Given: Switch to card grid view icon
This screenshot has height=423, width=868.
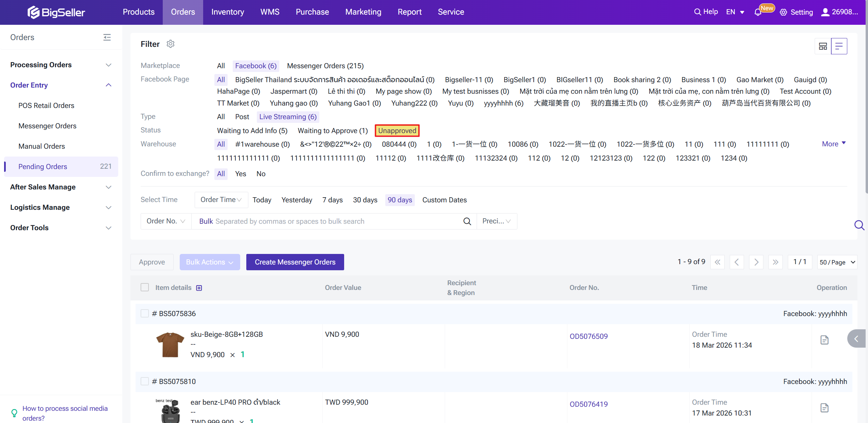Looking at the screenshot, I should (823, 46).
